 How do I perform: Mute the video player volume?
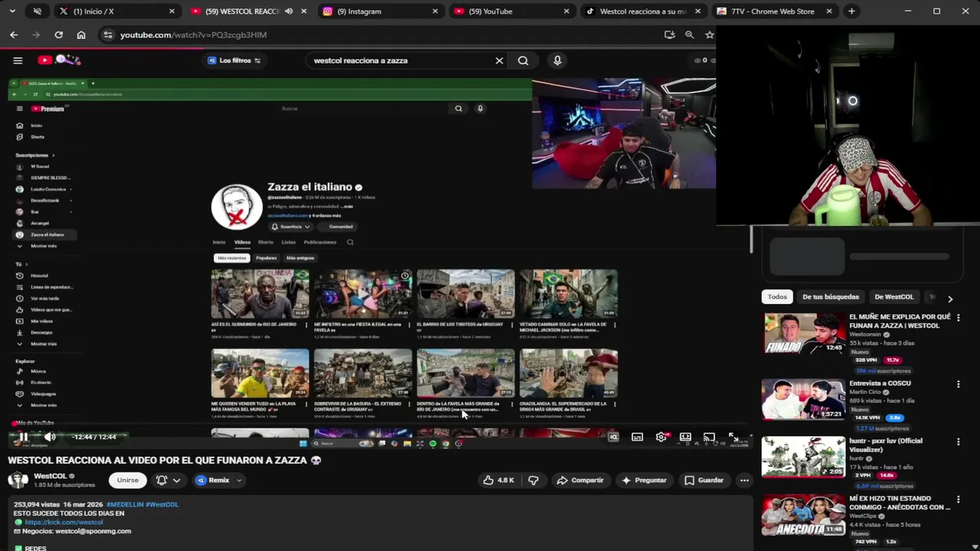50,437
